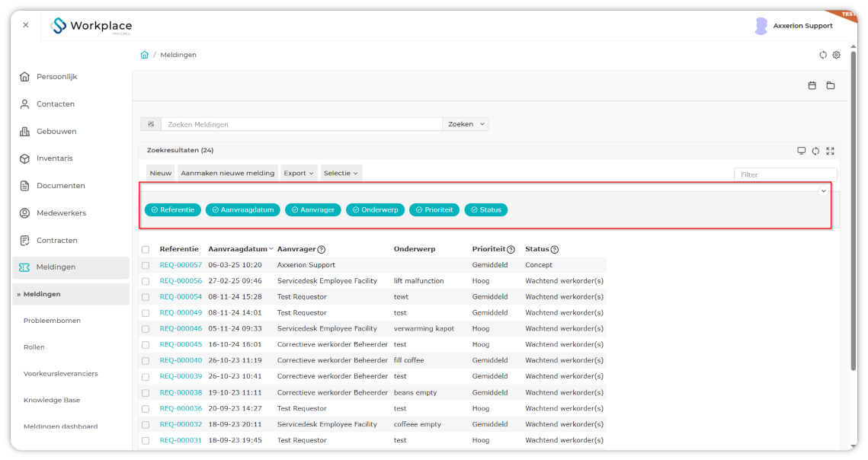Click the folder icon in top toolbar
868x460 pixels.
click(831, 85)
